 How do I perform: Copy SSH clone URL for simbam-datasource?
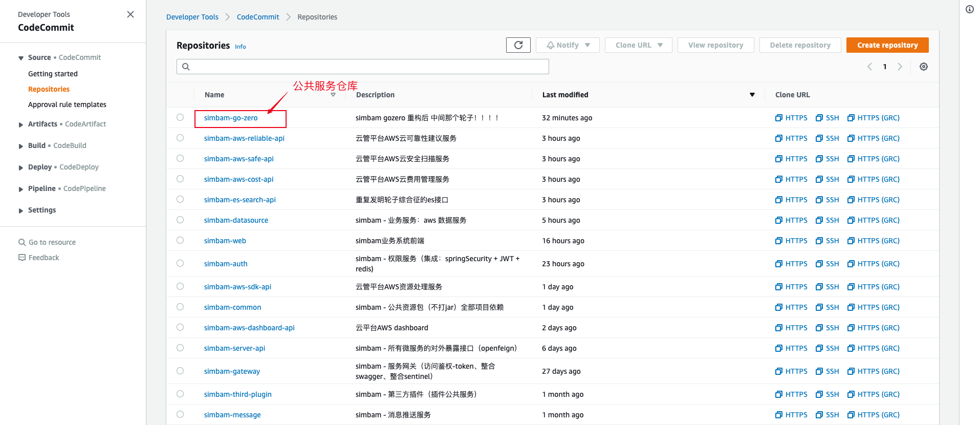[827, 220]
